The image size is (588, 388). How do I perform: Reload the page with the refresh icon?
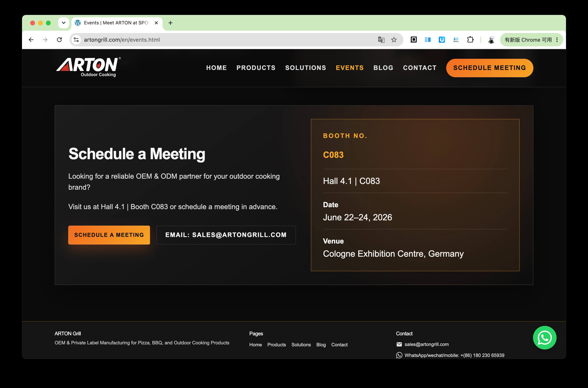(59, 40)
